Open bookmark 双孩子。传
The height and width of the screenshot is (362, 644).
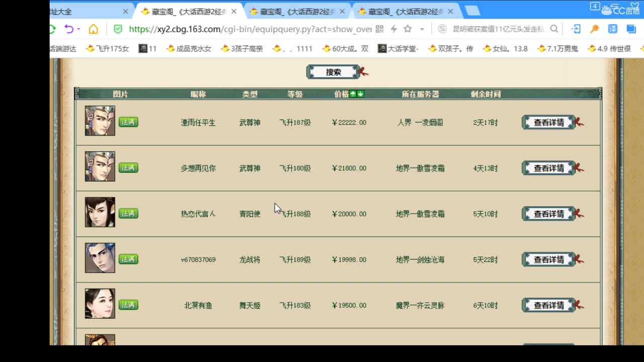[451, 49]
